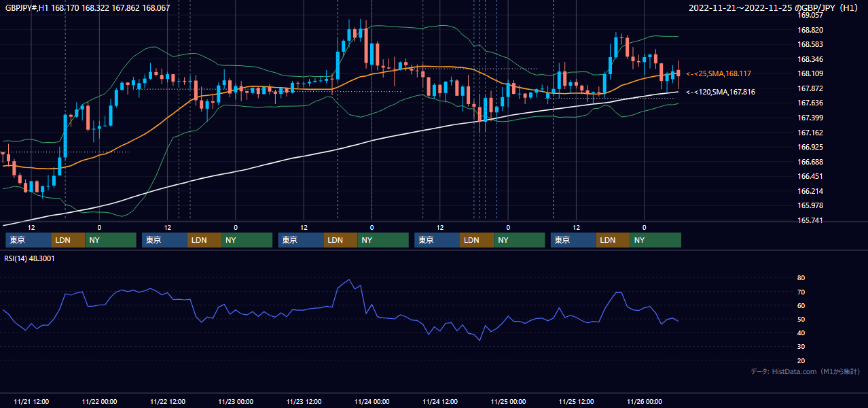Click the last day's LDN session block
This screenshot has width=868, height=408.
(x=613, y=240)
